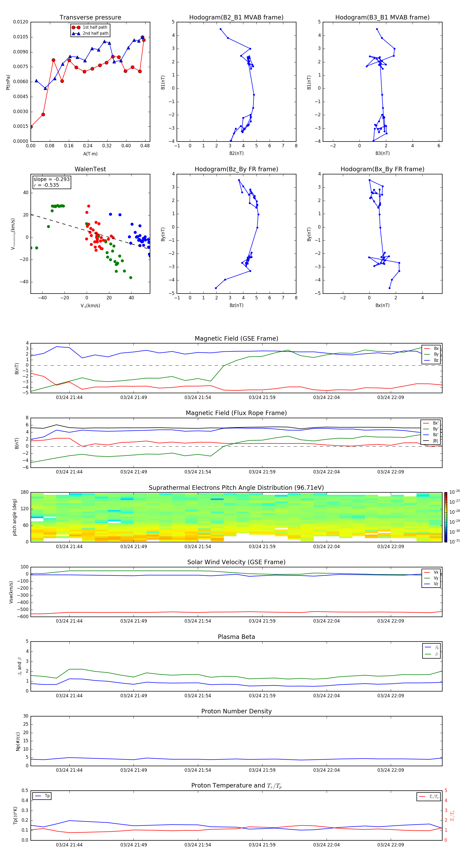
Task: Select the 'Hodogram(B2_B1 MVAB frame)' title
Action: (236, 18)
